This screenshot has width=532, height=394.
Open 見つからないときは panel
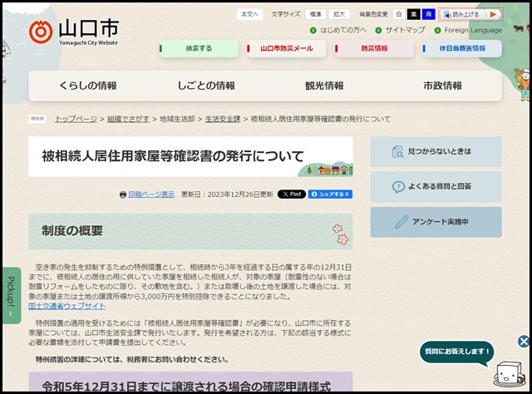coord(436,151)
